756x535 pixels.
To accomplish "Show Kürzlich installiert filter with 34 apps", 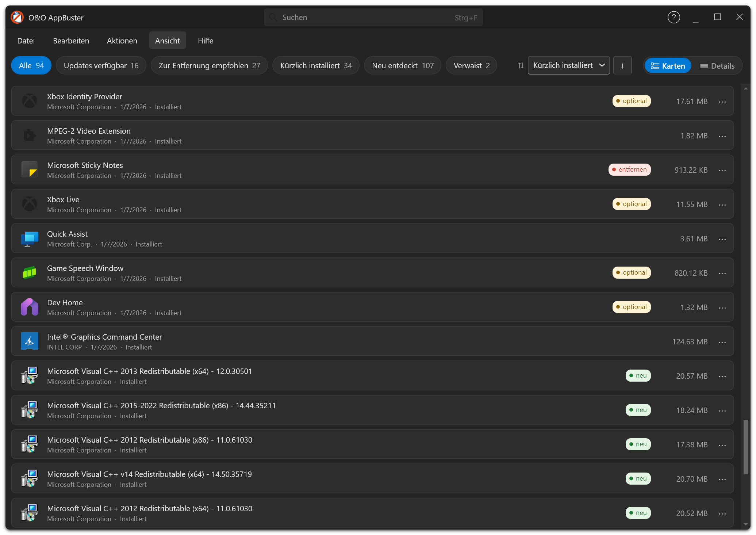I will 316,65.
